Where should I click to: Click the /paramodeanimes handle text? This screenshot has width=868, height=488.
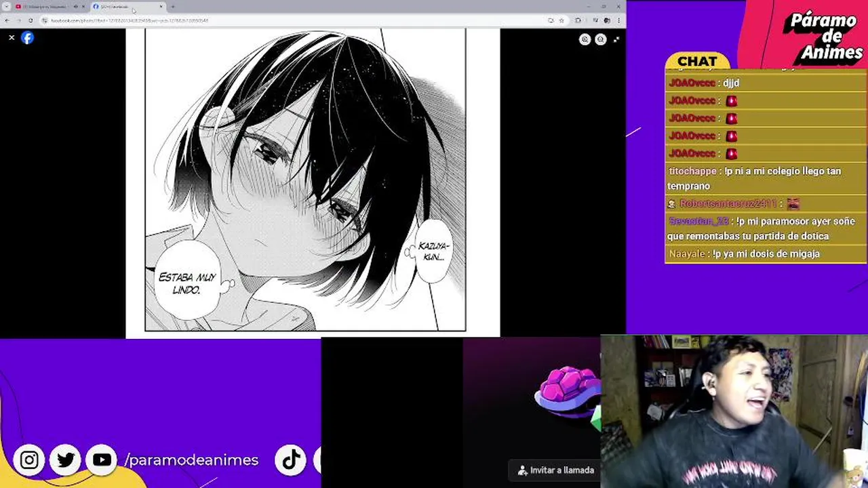(192, 460)
